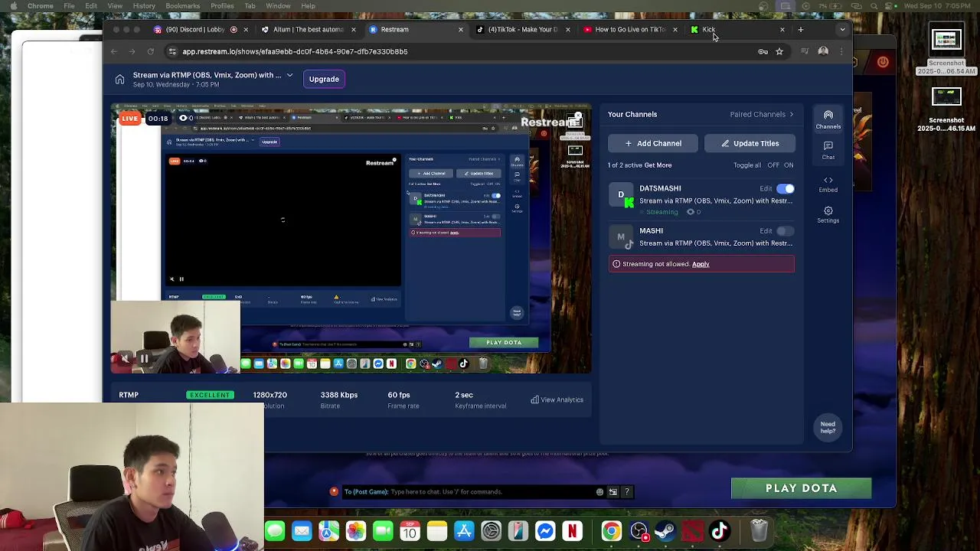Bookmark this page with the star icon
The image size is (980, 551).
[779, 51]
